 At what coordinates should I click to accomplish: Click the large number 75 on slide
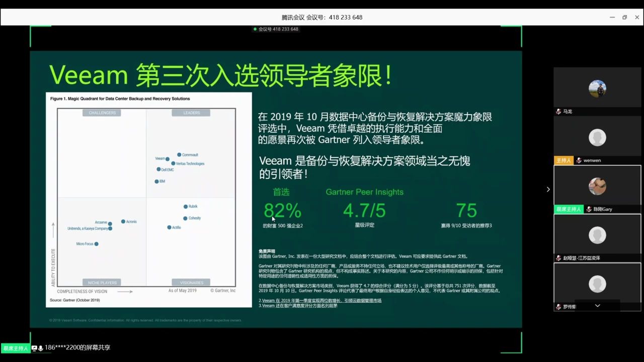pos(466,210)
